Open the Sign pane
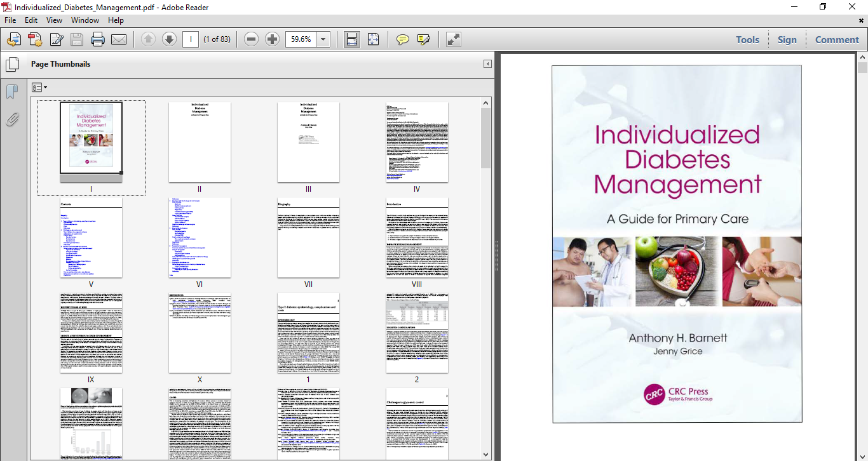Viewport: 868px width, 461px height. (x=787, y=39)
